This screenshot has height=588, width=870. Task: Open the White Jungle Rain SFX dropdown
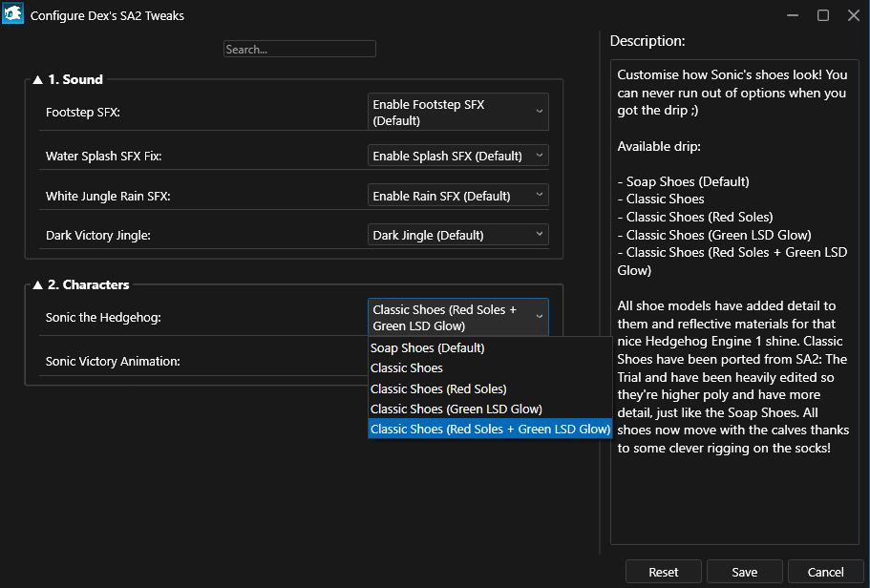[x=457, y=196]
